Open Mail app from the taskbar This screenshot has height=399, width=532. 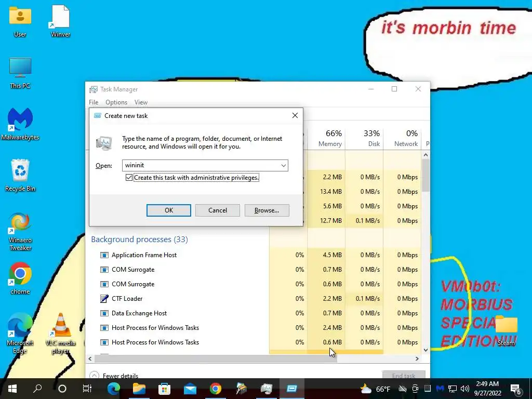point(190,389)
